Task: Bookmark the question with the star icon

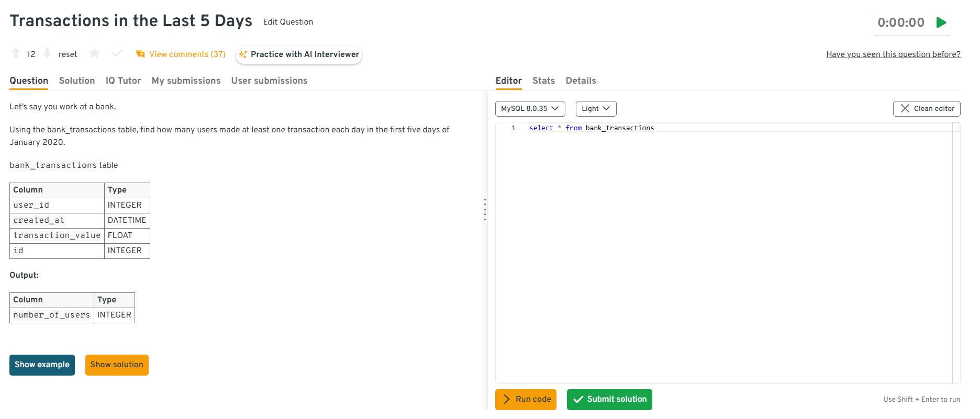Action: tap(94, 53)
